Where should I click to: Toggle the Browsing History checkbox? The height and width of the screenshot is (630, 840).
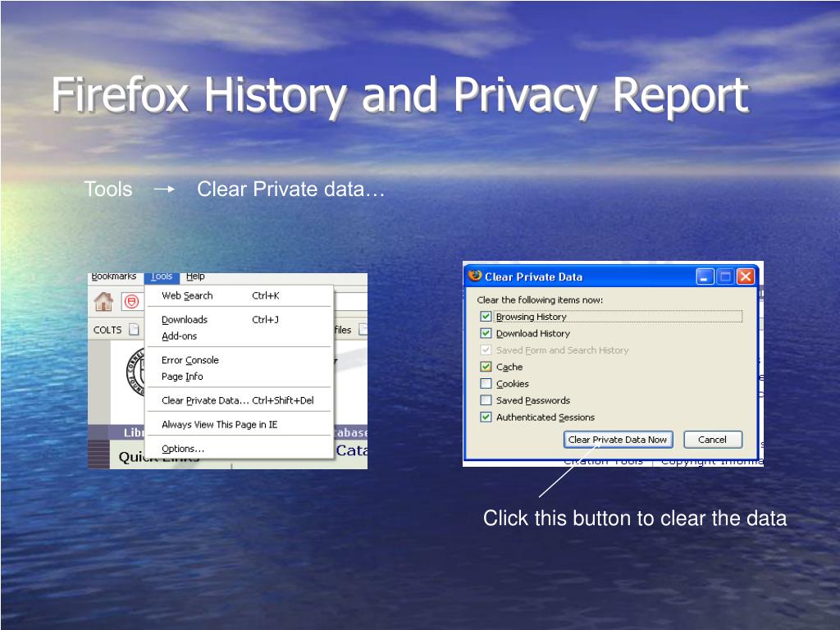486,317
